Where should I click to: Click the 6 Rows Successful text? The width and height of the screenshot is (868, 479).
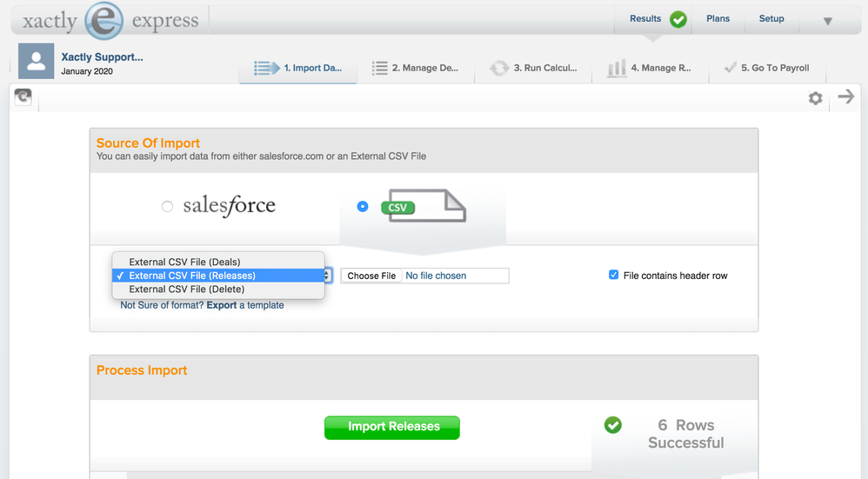point(686,434)
